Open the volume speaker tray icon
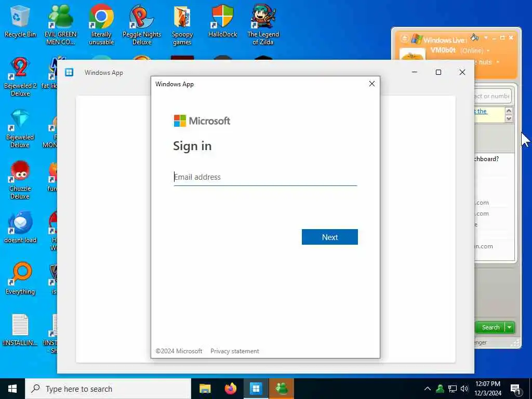532x399 pixels. click(x=464, y=389)
